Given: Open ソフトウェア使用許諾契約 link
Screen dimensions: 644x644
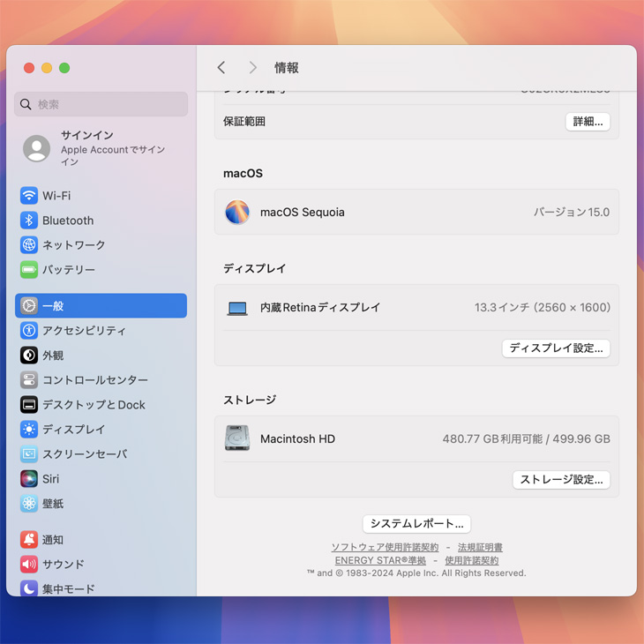Looking at the screenshot, I should click(385, 548).
